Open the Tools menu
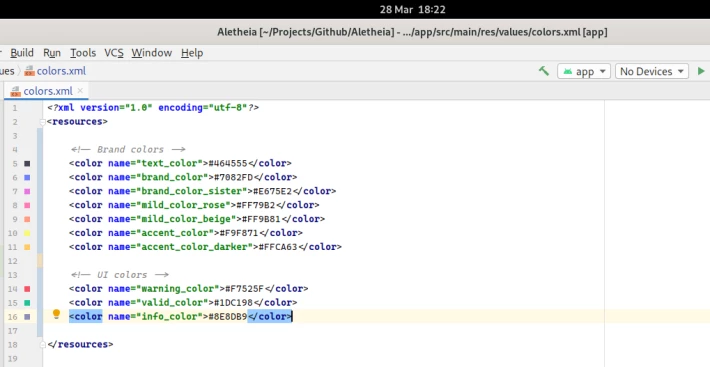This screenshot has width=710, height=367. point(83,53)
